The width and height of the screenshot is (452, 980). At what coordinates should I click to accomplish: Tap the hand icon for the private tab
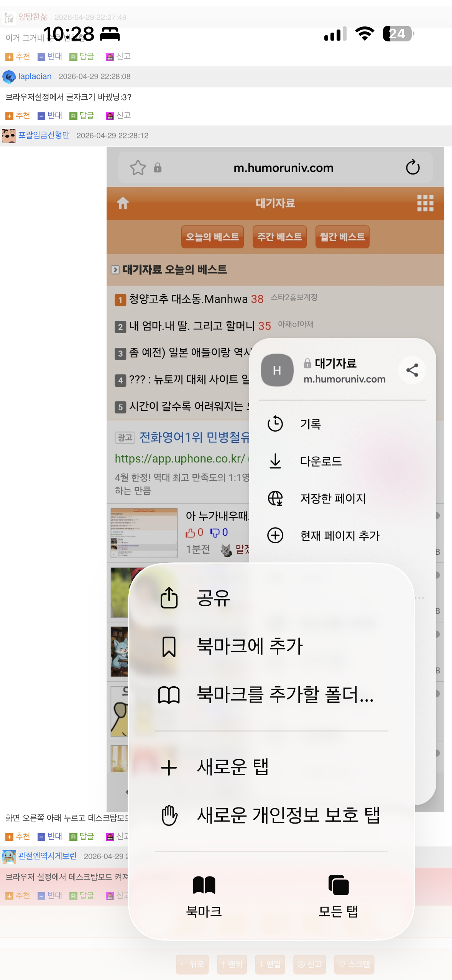tap(169, 815)
